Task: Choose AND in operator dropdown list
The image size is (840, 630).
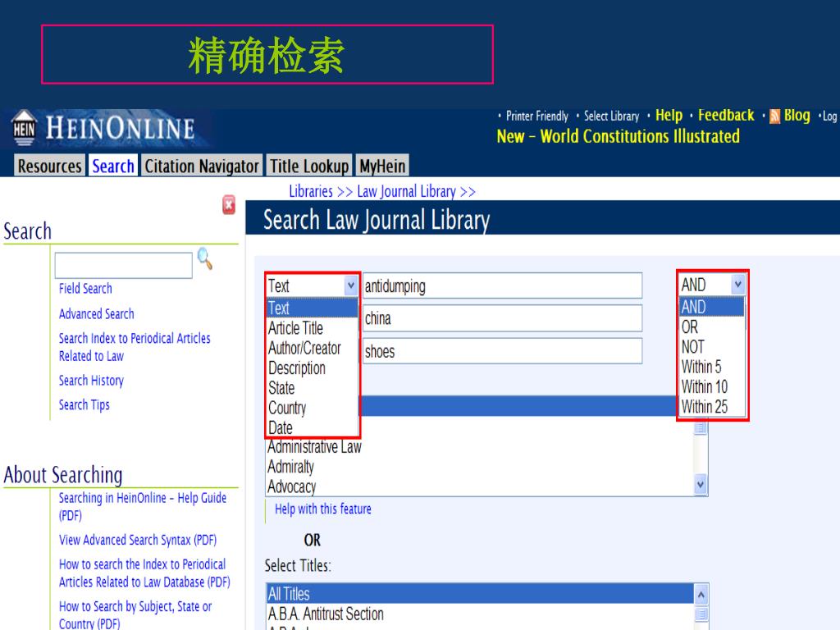Action: tap(712, 307)
